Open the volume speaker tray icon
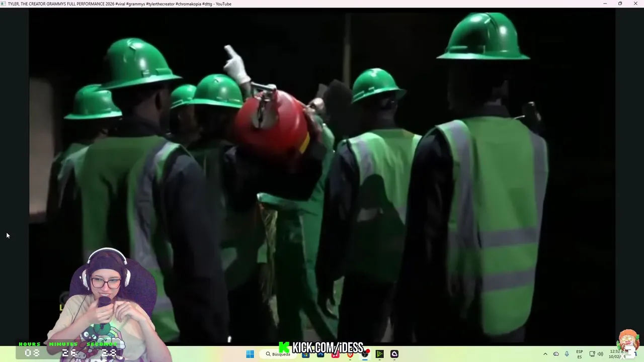This screenshot has width=644, height=362. (x=600, y=354)
